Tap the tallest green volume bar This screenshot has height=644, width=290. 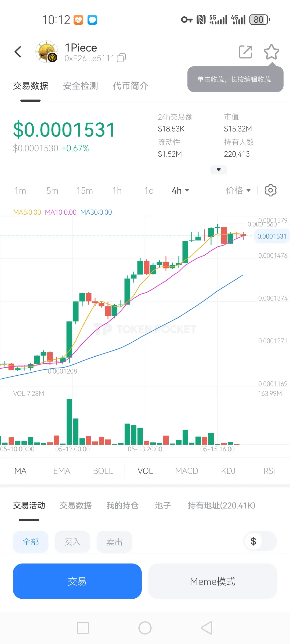point(69,422)
